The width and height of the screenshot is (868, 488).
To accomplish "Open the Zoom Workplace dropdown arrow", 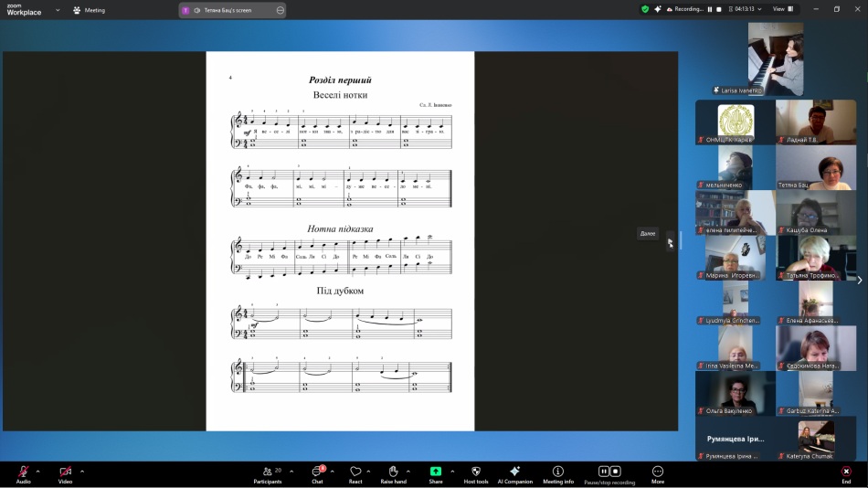I will [x=58, y=10].
